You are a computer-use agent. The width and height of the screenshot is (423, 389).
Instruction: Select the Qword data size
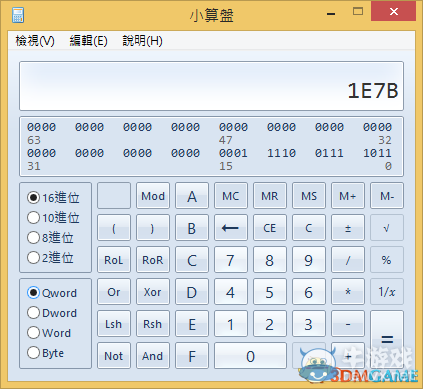52,293
